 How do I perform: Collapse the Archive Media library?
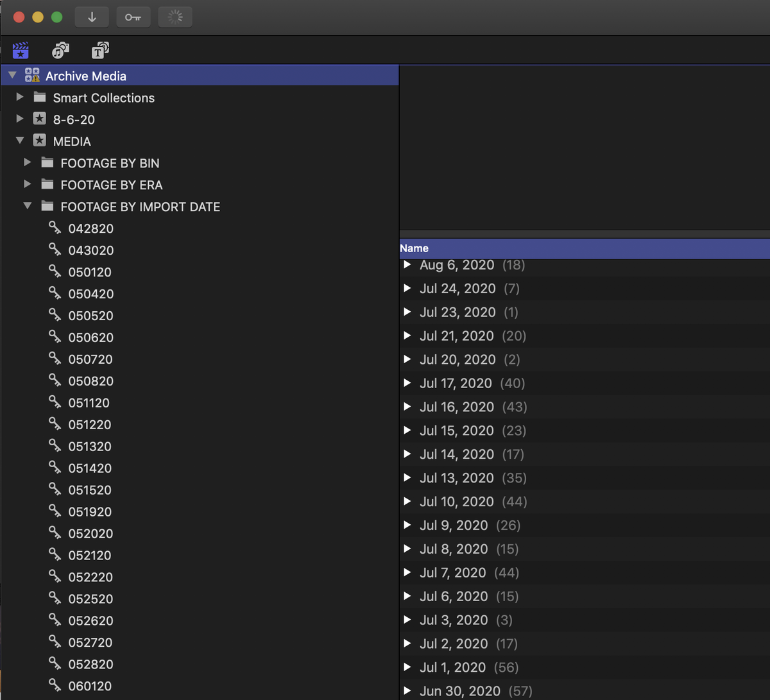tap(12, 74)
